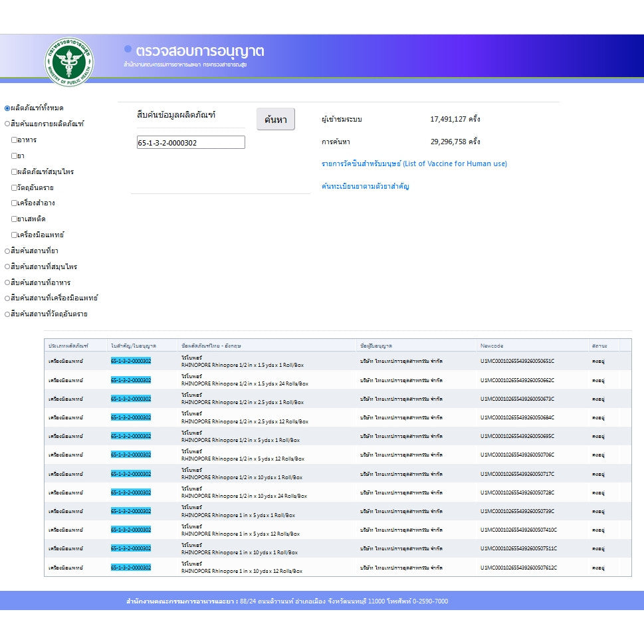
Task: Click the product search input field
Action: 191,142
